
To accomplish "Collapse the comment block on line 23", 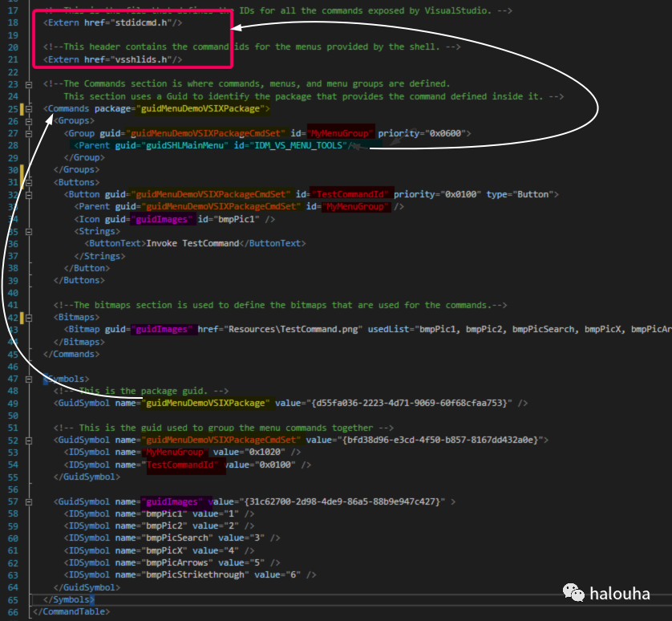I will [x=30, y=84].
